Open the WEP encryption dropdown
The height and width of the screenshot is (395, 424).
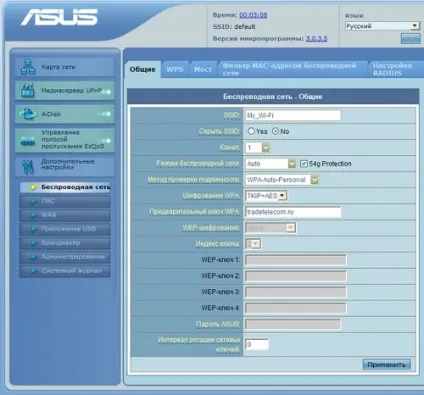pos(270,228)
